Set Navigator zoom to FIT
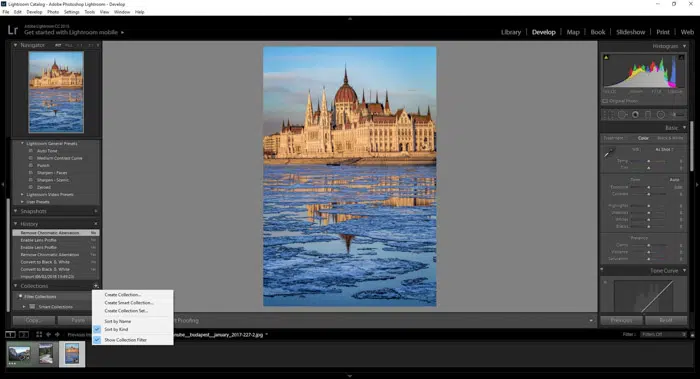Image resolution: width=700 pixels, height=379 pixels. coord(58,45)
